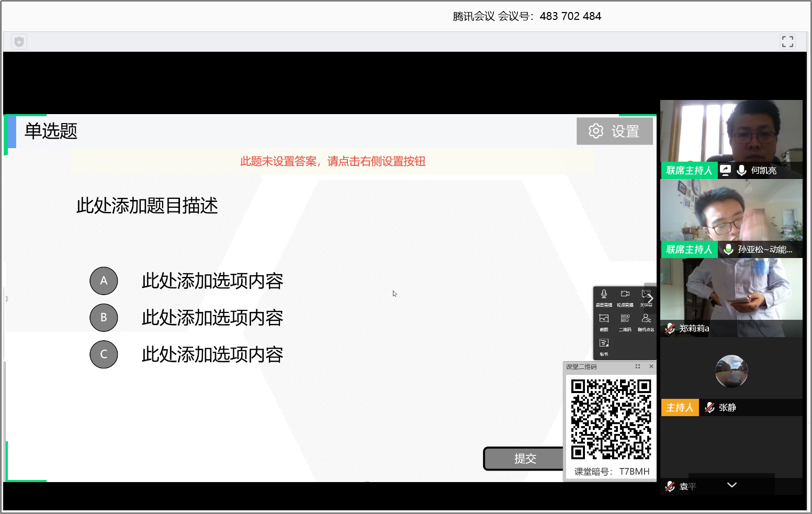The image size is (812, 514).
Task: Click 张静's muted microphone icon
Action: [709, 407]
